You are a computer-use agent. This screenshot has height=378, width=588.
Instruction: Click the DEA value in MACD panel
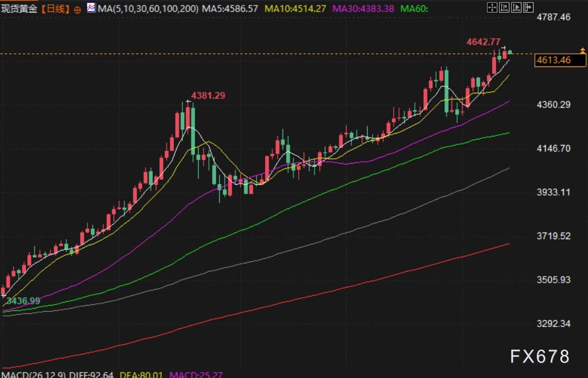pyautogui.click(x=144, y=374)
